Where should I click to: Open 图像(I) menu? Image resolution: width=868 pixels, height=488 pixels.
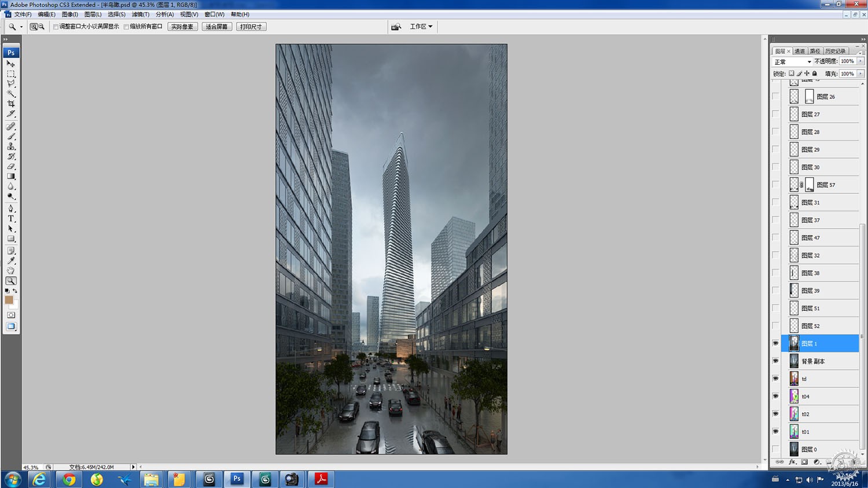(x=70, y=14)
